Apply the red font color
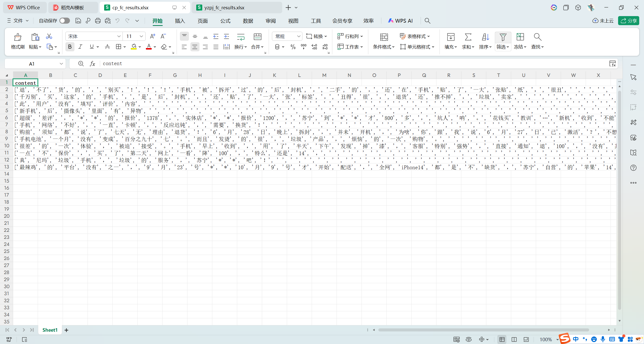 click(x=149, y=47)
